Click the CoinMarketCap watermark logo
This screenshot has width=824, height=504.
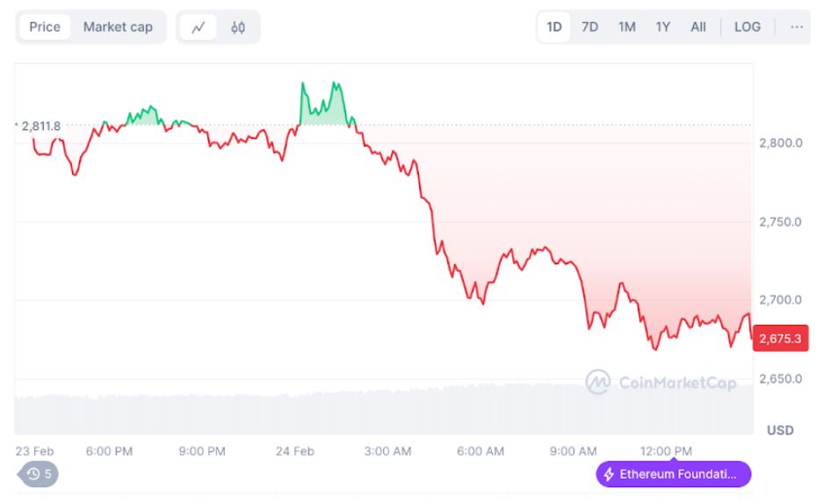pyautogui.click(x=598, y=382)
